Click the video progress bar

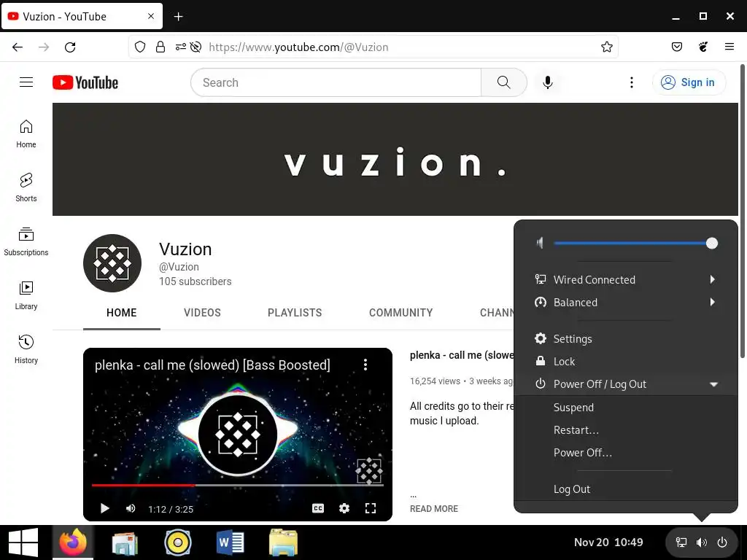pos(238,485)
